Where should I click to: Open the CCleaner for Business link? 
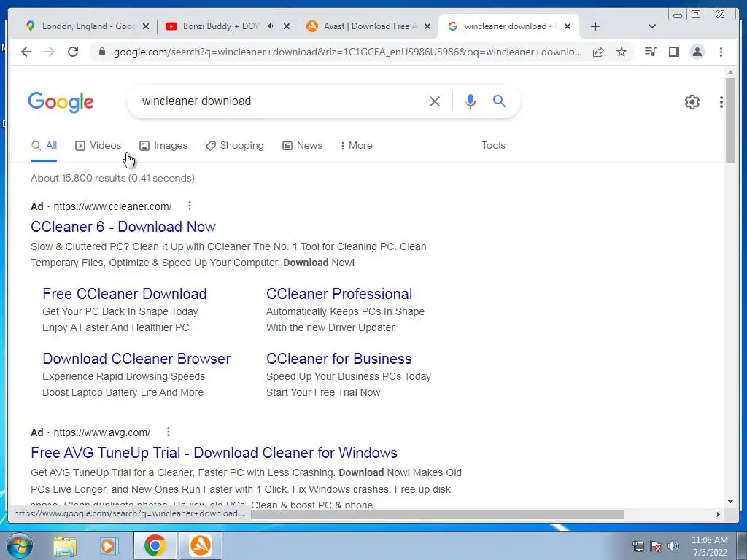(x=339, y=359)
